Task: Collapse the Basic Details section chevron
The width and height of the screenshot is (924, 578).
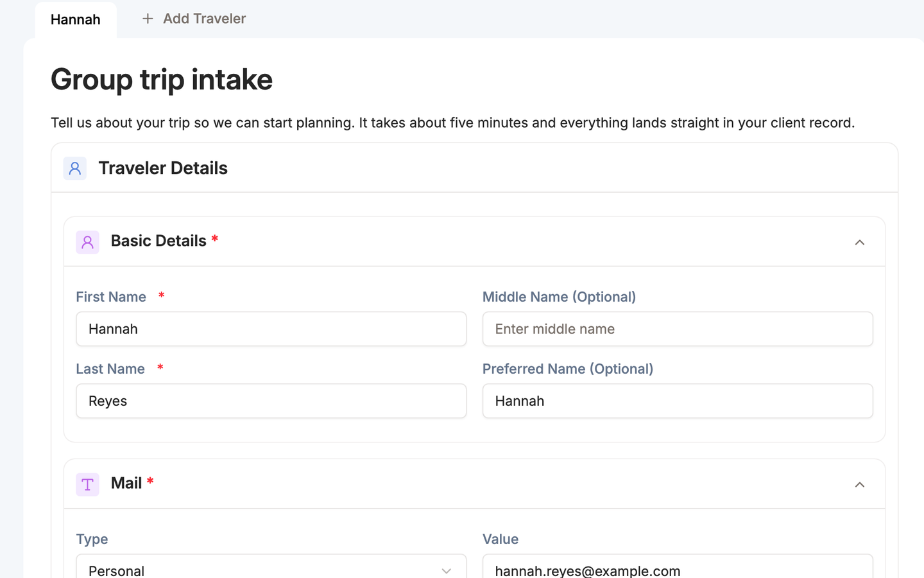Action: (860, 242)
